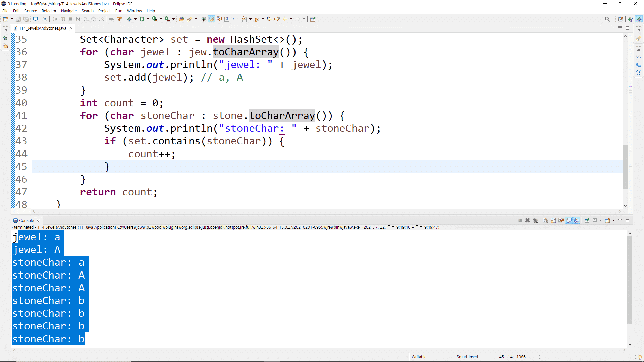Click the Debug bug icon
644x362 pixels.
pyautogui.click(x=129, y=19)
